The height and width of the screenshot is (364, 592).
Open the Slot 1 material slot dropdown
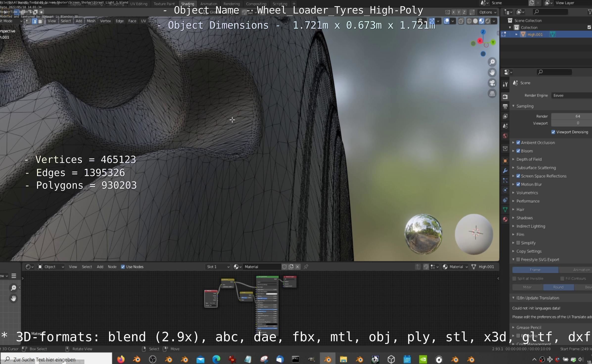click(x=218, y=267)
